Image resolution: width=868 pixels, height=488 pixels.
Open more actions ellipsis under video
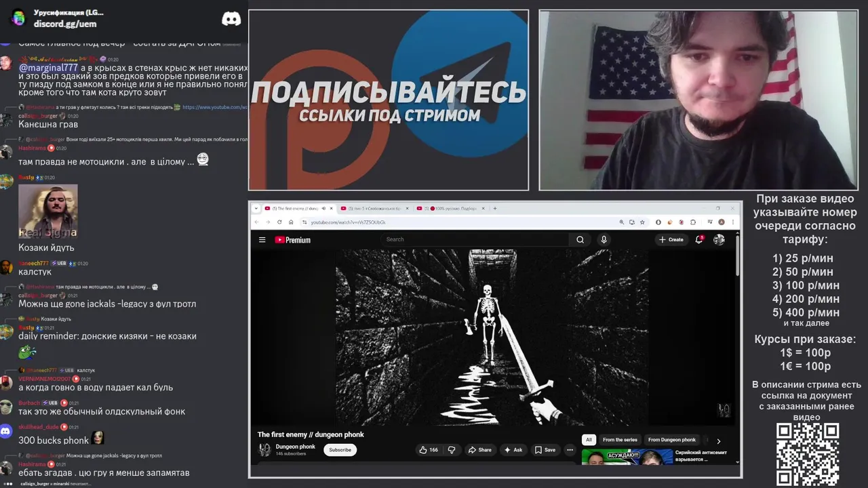tap(570, 449)
